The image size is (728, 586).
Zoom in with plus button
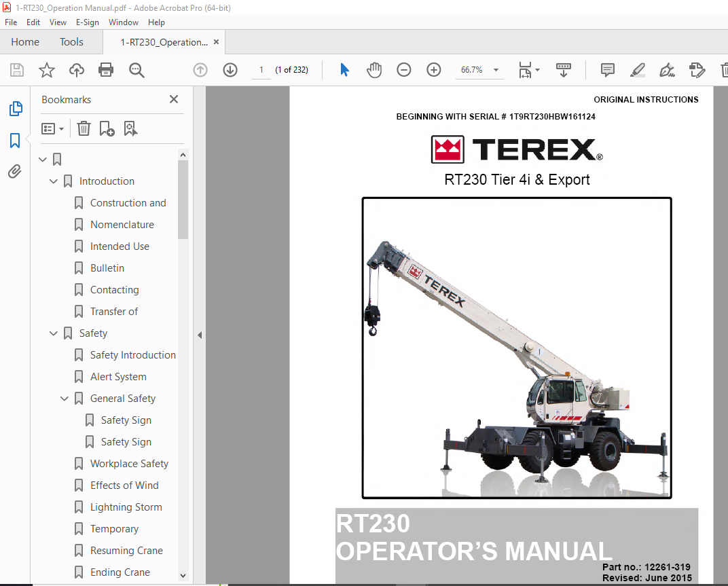[434, 70]
